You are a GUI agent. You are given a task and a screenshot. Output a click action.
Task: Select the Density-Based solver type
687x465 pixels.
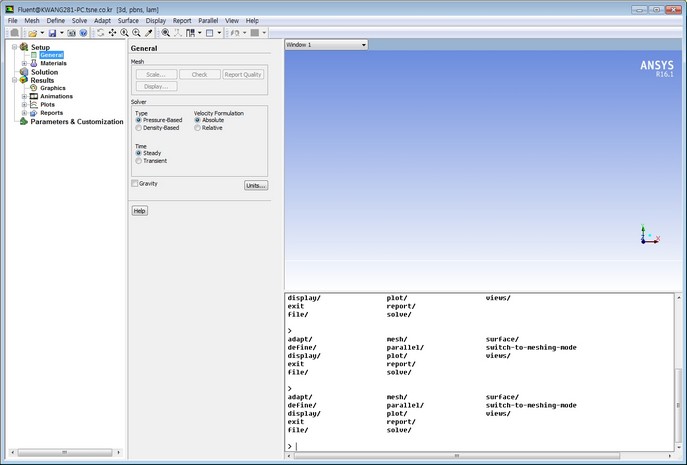pos(139,128)
